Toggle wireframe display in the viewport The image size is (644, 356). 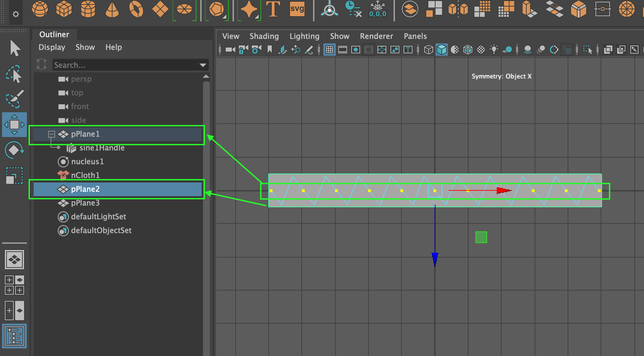tap(428, 50)
